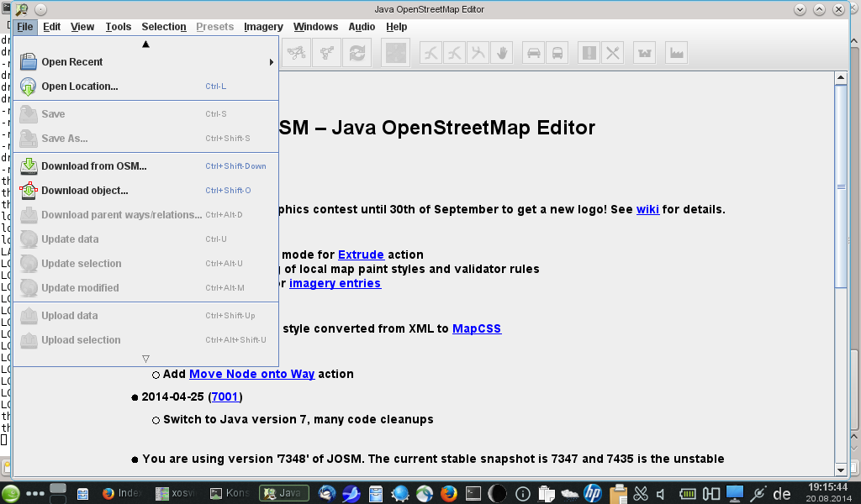
Task: Follow the 'Extrude' link
Action: click(360, 255)
